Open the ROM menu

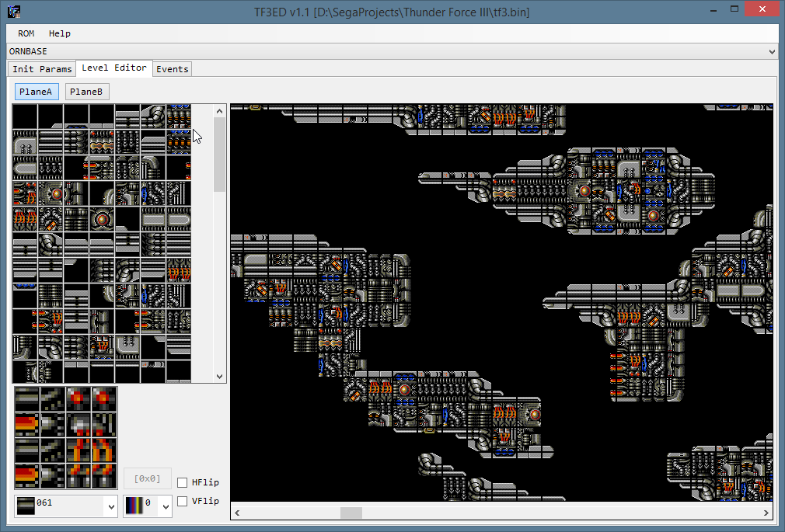(26, 33)
